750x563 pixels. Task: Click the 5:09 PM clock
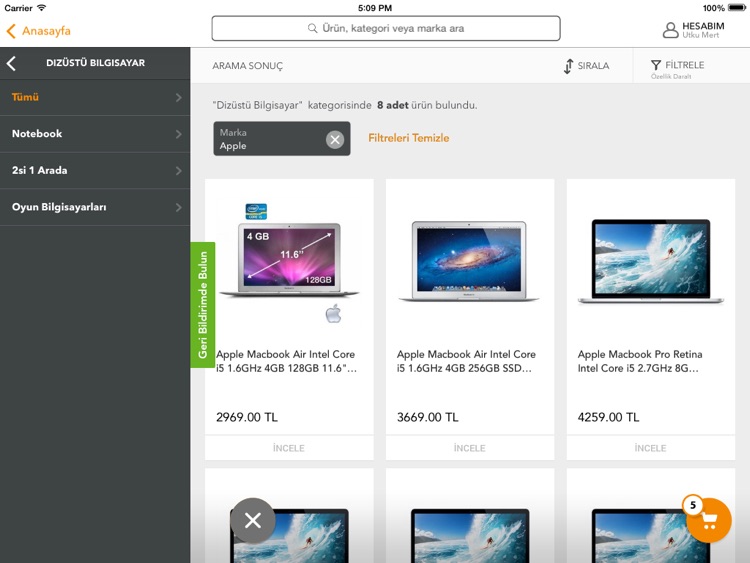click(x=375, y=8)
